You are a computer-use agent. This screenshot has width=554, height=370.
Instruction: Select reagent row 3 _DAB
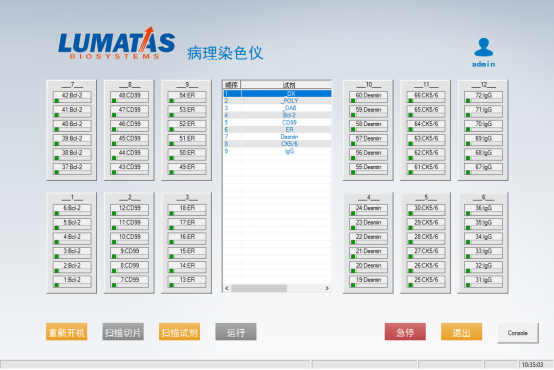click(x=277, y=108)
